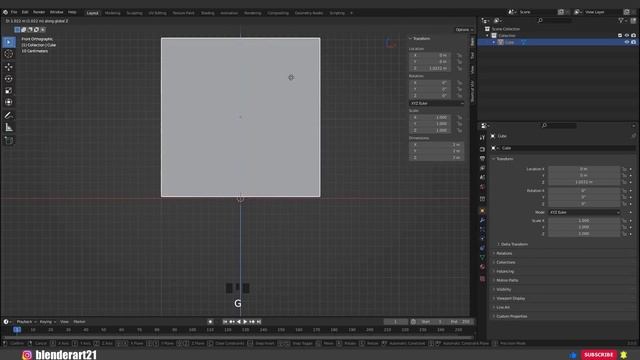Open the Scene properties tab icon
Screen dimensions: 640x360
[482, 178]
